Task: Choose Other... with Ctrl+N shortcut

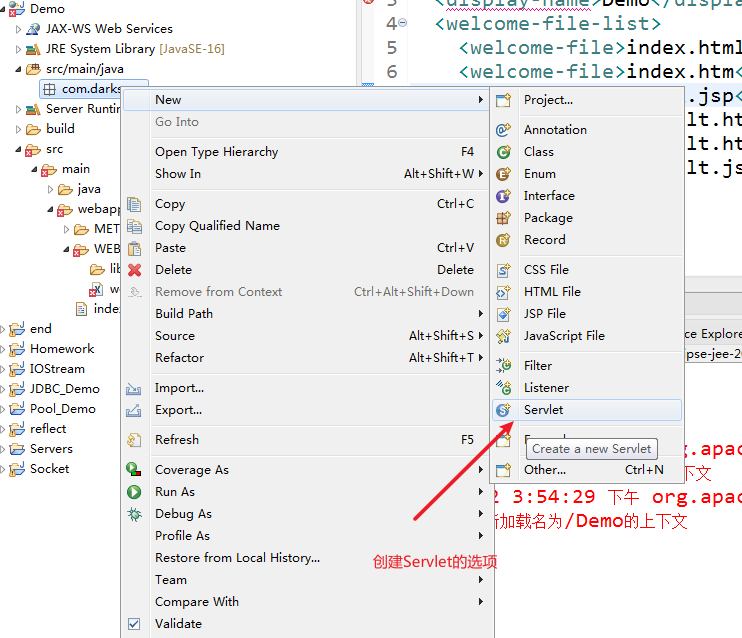Action: (x=587, y=470)
